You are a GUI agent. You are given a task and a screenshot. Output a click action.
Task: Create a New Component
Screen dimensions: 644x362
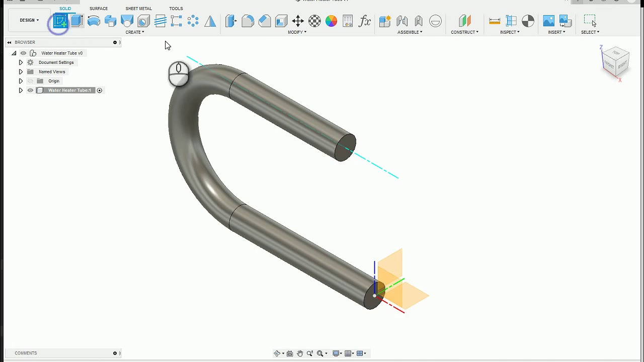[x=385, y=21]
